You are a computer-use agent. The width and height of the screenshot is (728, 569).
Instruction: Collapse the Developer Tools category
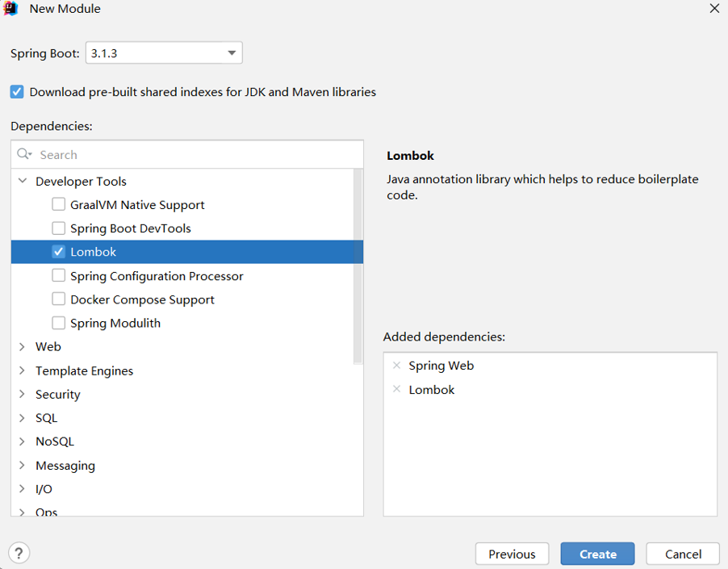[23, 182]
